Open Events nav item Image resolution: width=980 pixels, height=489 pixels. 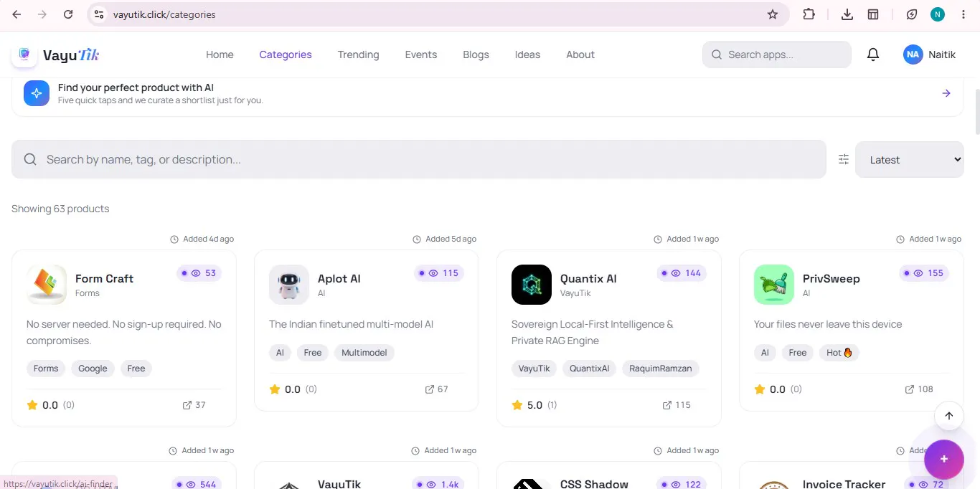coord(420,54)
